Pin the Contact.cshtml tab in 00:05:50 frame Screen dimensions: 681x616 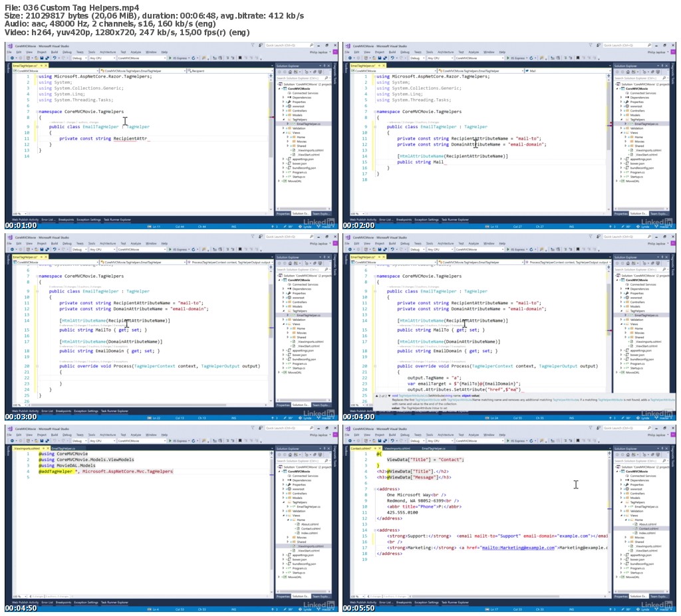[375, 449]
